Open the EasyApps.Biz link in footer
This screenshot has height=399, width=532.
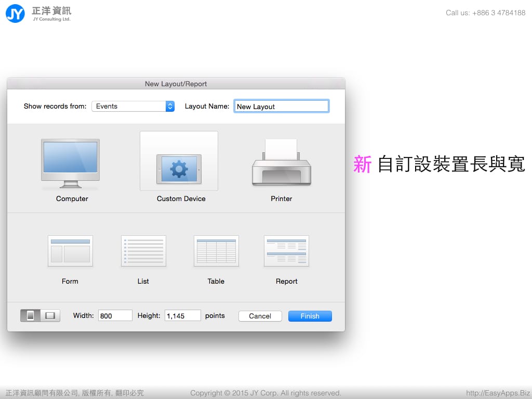click(498, 393)
